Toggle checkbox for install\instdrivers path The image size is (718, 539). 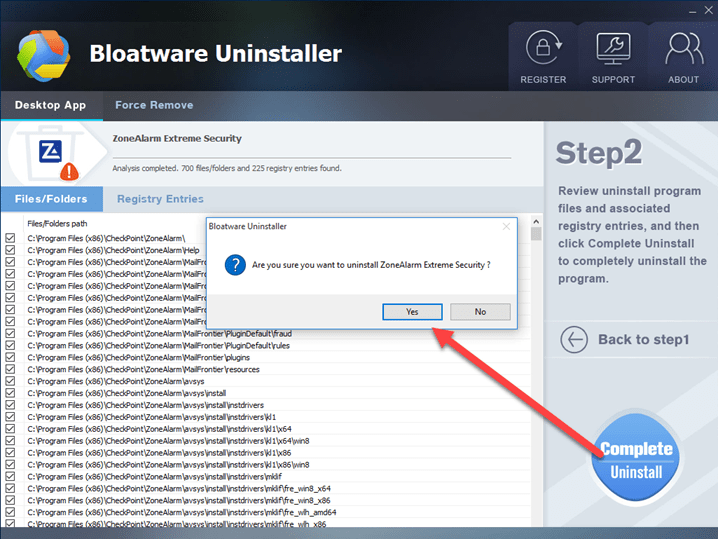(10, 405)
